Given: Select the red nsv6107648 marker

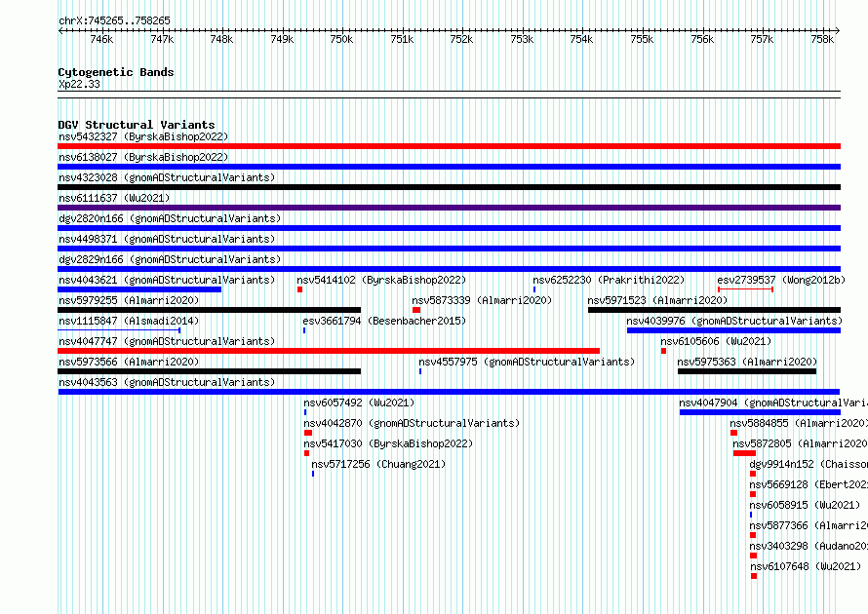Looking at the screenshot, I should [x=754, y=576].
